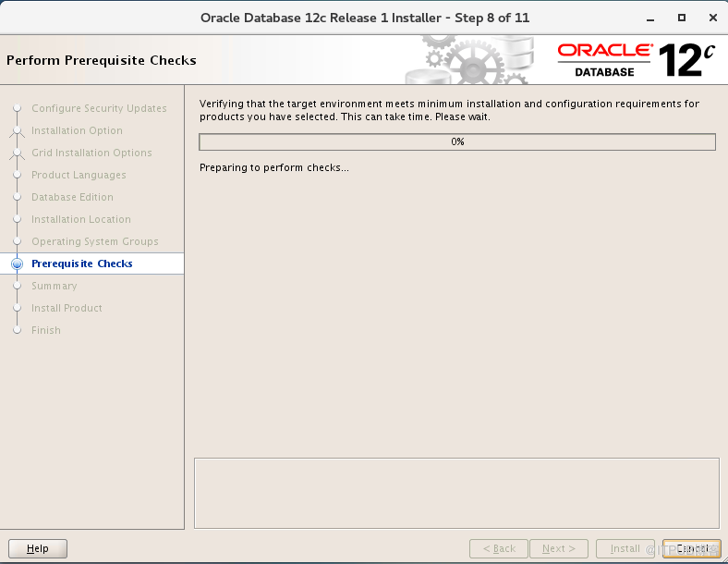This screenshot has width=728, height=564.
Task: Click the Help button
Action: (38, 548)
